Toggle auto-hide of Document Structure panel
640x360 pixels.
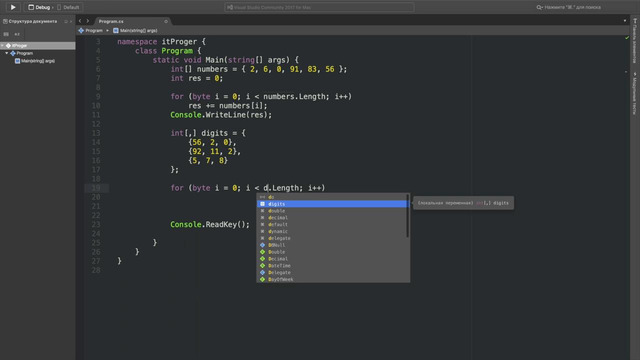coord(66,21)
